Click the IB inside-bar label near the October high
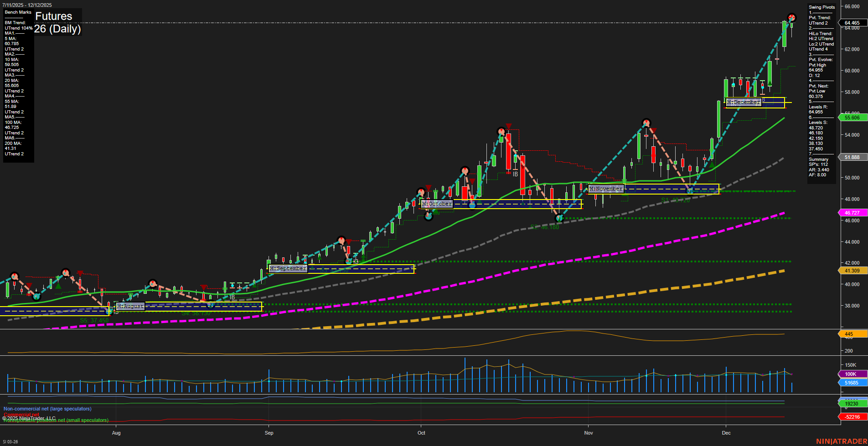868x446 pixels. click(516, 173)
